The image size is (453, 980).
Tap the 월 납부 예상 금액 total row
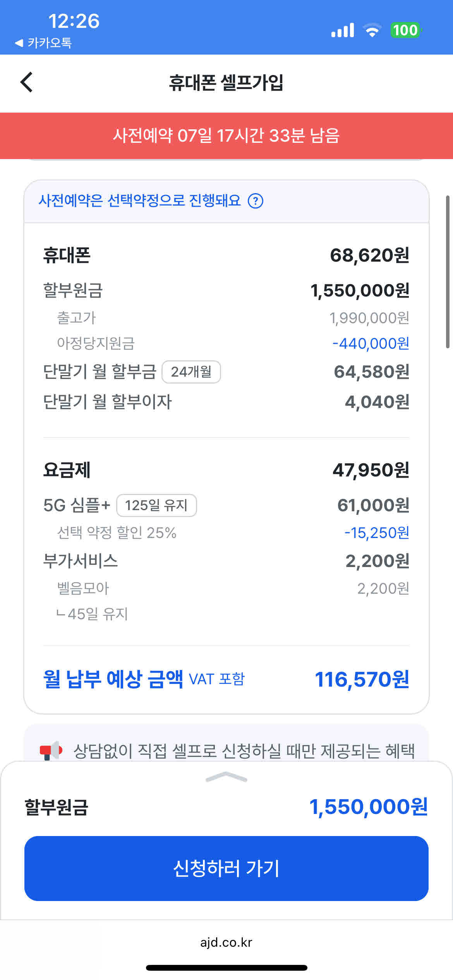click(226, 679)
